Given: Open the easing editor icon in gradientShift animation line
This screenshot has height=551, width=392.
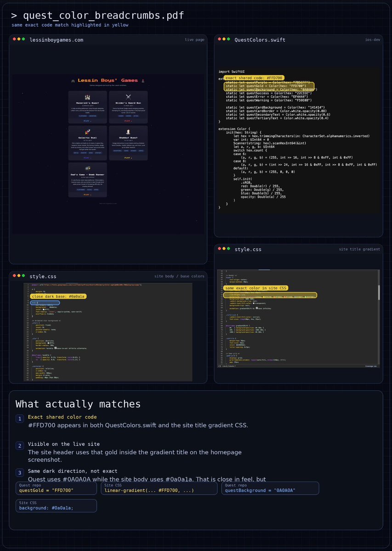Looking at the screenshot, I should point(257,308).
